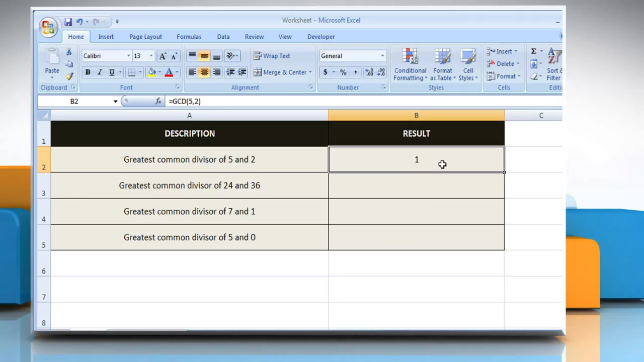Switch to the Formulas tab

pyautogui.click(x=189, y=37)
